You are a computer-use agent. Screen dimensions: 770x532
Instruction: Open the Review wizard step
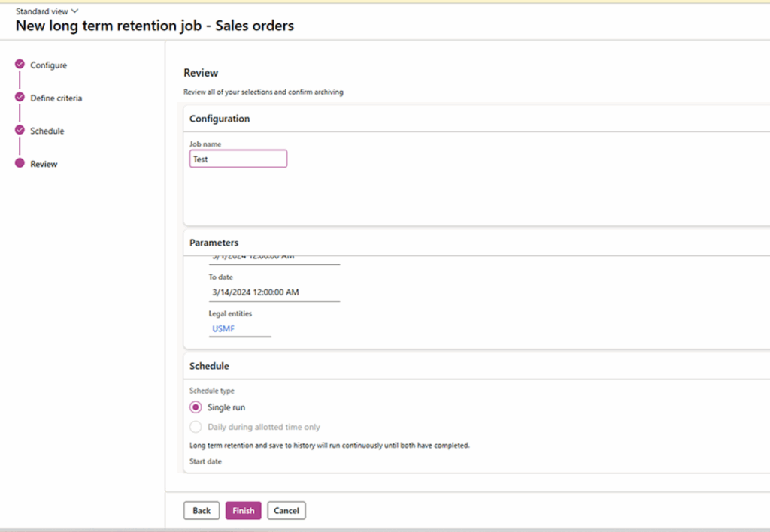point(44,164)
